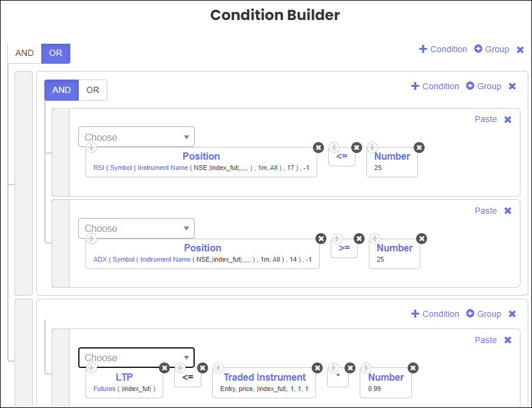The height and width of the screenshot is (408, 532).
Task: Open the focused Choose dropdown above LTP
Action: point(136,358)
